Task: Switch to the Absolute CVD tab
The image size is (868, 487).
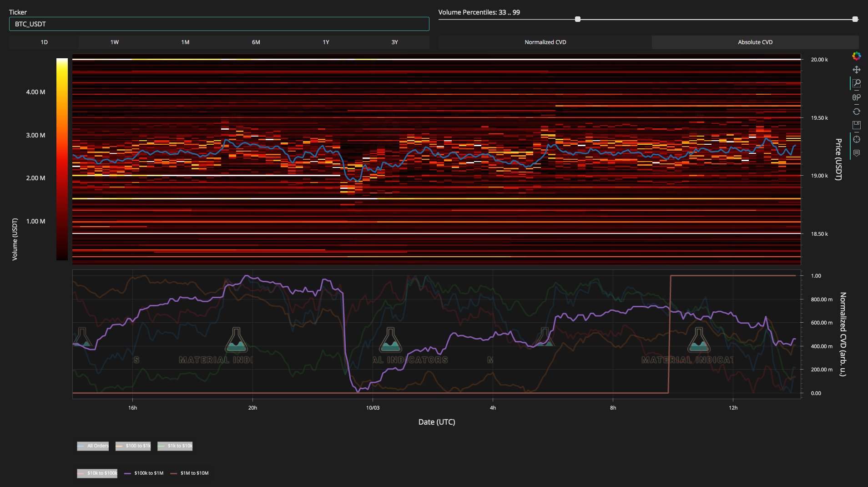Action: pos(755,42)
